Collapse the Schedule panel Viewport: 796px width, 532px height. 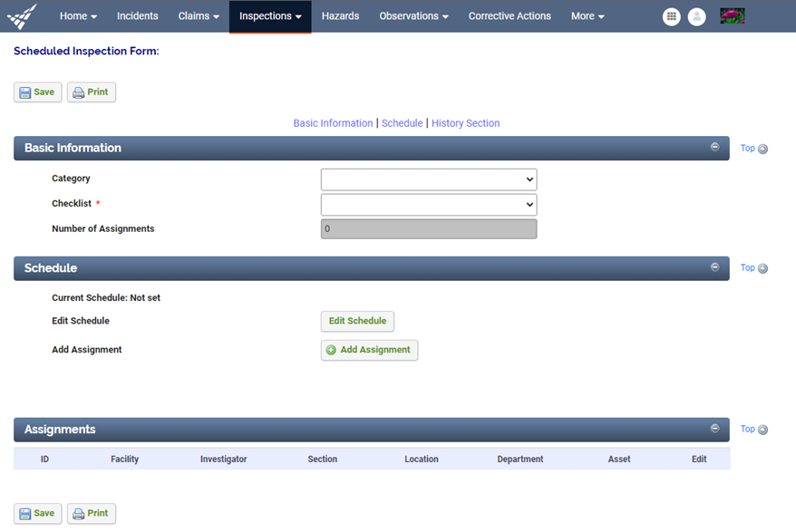(715, 266)
